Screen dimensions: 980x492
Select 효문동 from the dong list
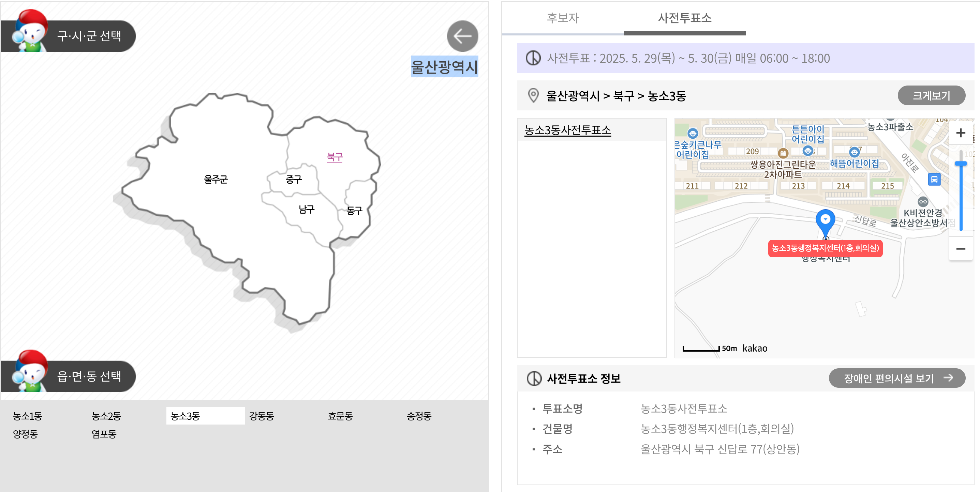point(340,416)
